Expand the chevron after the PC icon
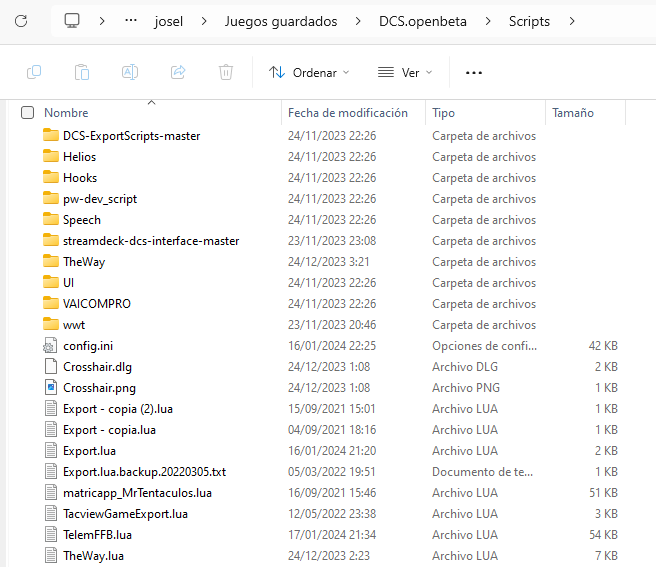656x576 pixels. click(102, 21)
